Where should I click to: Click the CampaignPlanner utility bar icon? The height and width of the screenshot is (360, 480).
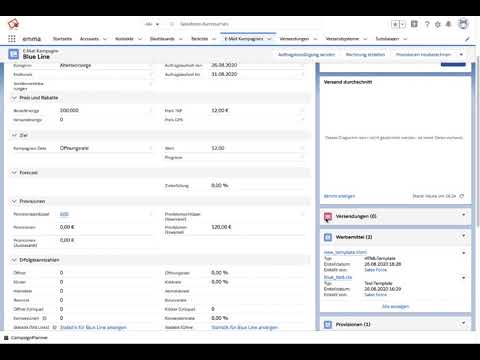point(6,338)
